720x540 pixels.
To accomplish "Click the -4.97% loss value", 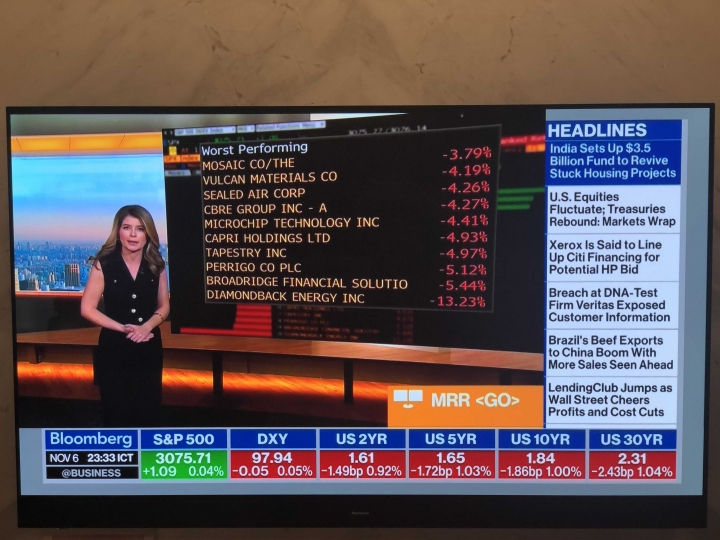I will pos(463,253).
